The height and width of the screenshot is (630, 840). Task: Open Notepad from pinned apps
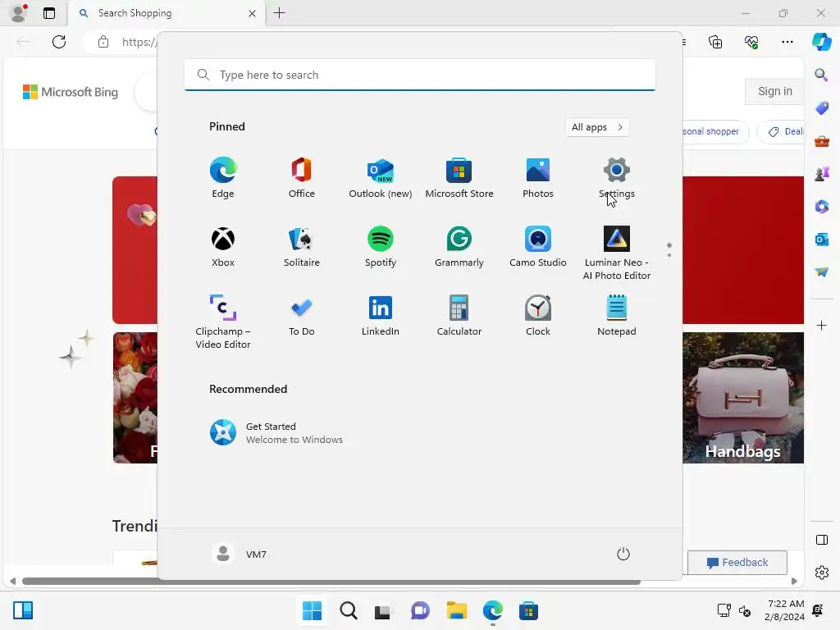pos(617,316)
